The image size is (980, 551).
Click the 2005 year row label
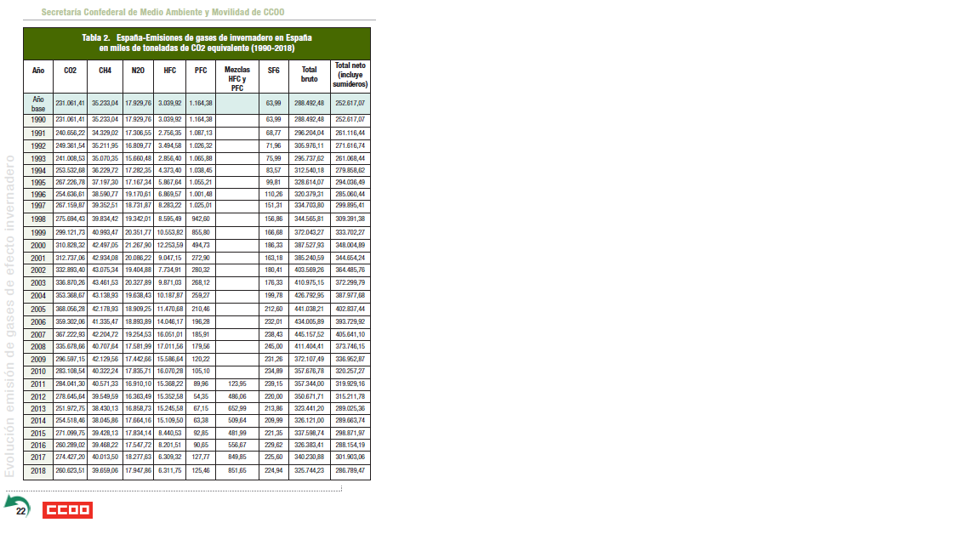(38, 309)
